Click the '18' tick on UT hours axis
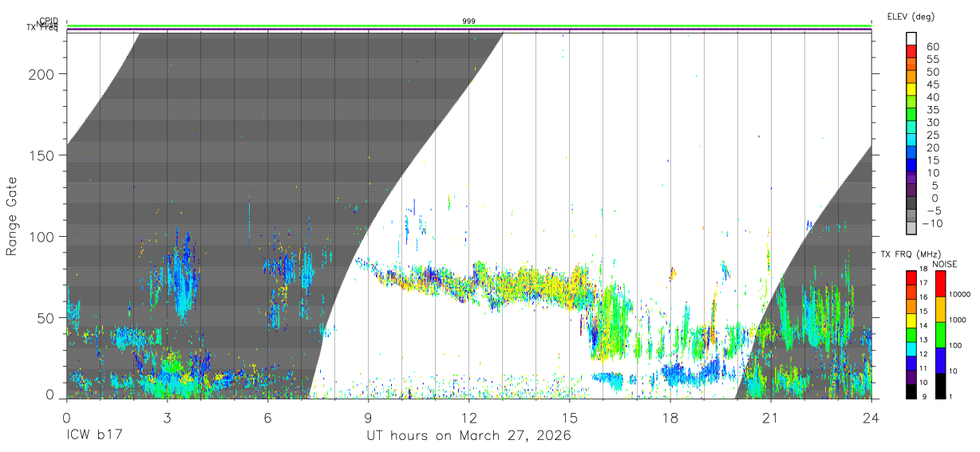 670,416
